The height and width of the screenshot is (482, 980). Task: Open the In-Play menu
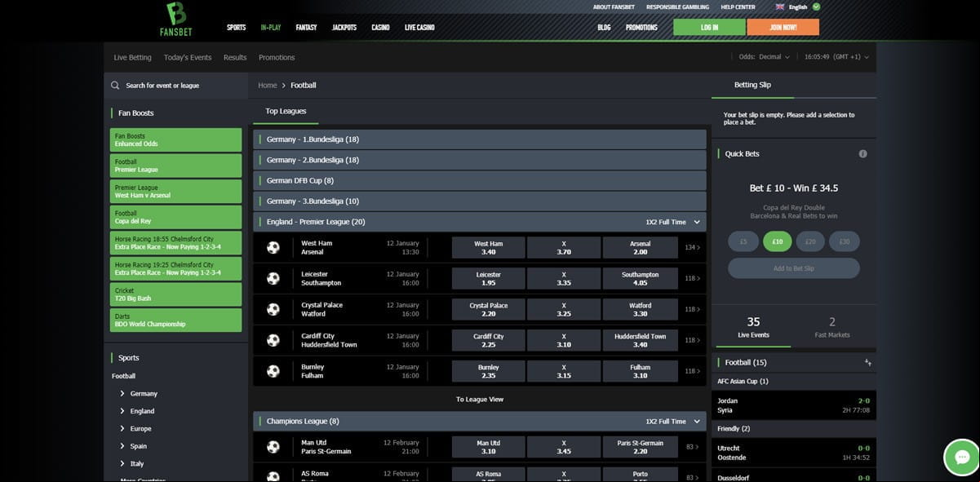(271, 28)
